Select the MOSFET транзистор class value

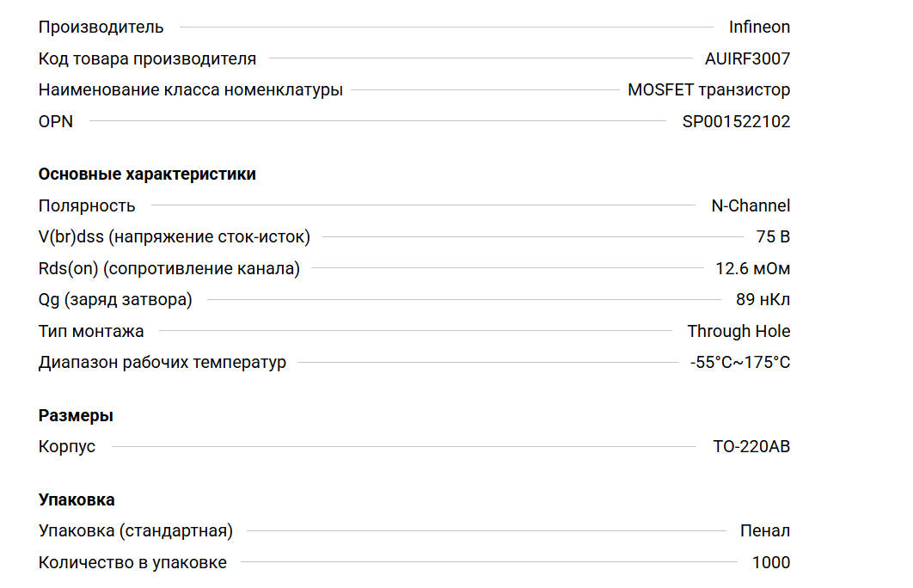pyautogui.click(x=708, y=89)
